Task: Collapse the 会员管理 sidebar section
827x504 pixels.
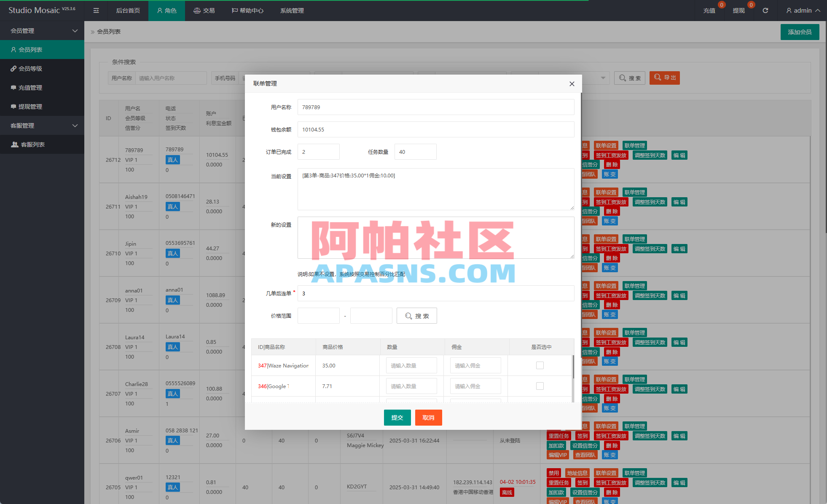Action: (75, 30)
